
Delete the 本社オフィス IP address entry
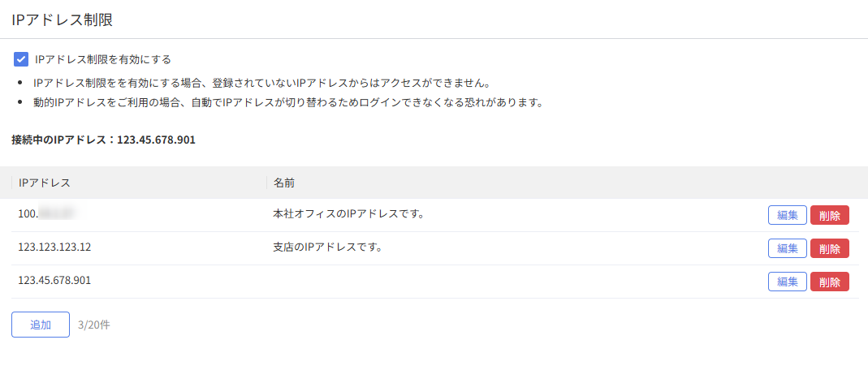pos(829,215)
